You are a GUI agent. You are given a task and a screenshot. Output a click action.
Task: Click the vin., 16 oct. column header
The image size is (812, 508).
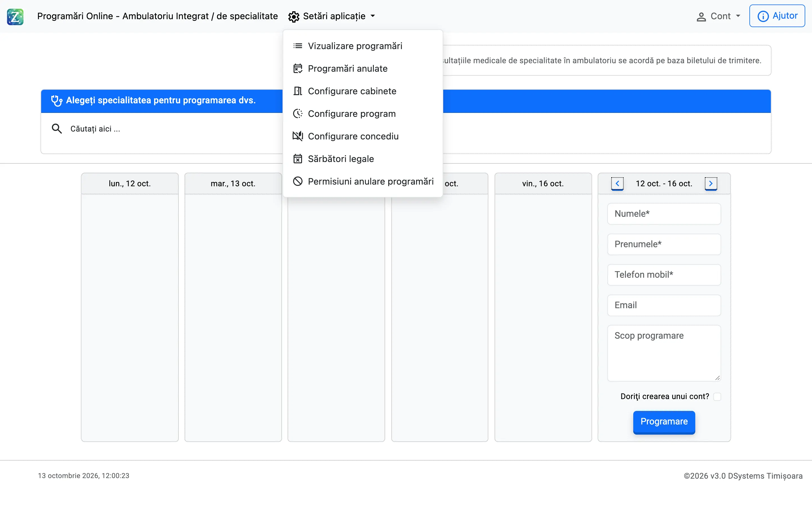pyautogui.click(x=543, y=183)
